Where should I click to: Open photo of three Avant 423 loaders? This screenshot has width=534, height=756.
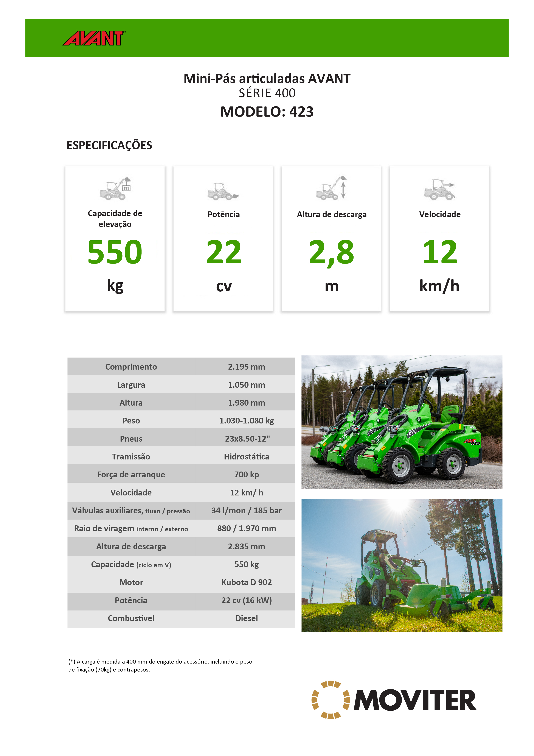tap(402, 422)
